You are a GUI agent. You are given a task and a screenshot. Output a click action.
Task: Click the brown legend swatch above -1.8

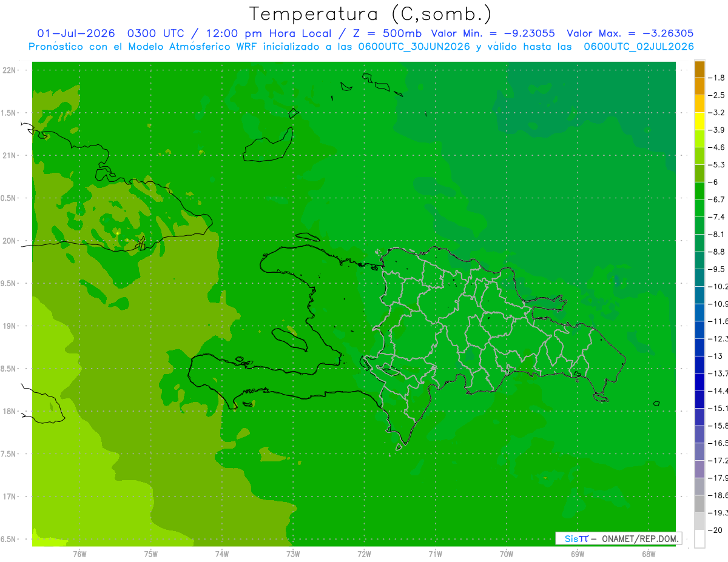click(699, 69)
